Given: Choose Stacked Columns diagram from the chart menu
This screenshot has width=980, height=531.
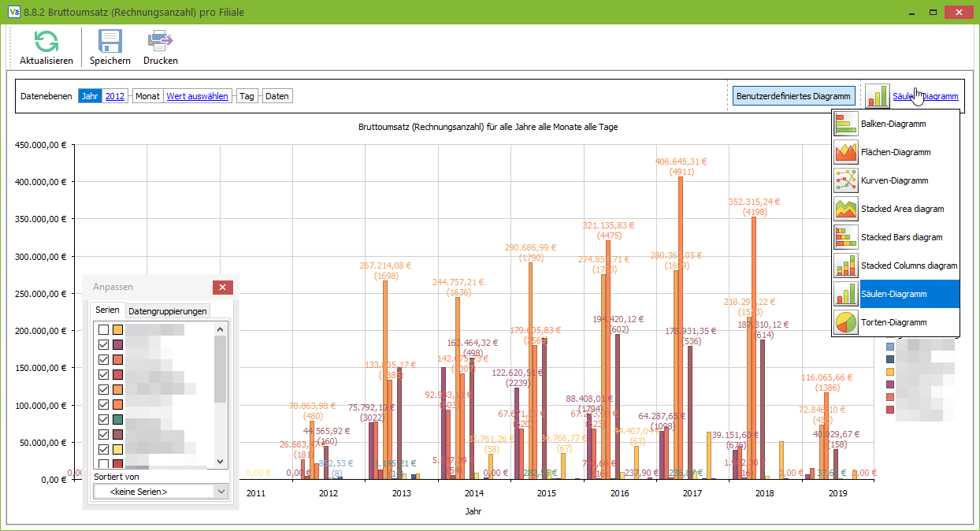Looking at the screenshot, I should click(x=896, y=265).
